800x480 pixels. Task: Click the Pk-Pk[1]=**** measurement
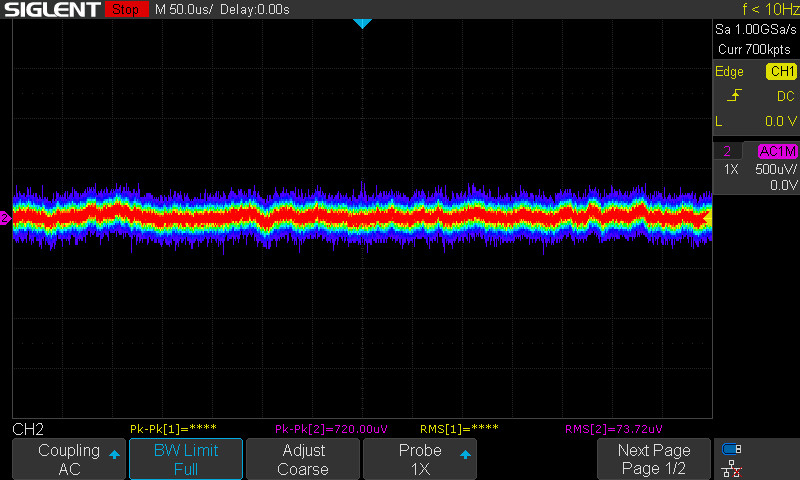pyautogui.click(x=173, y=429)
